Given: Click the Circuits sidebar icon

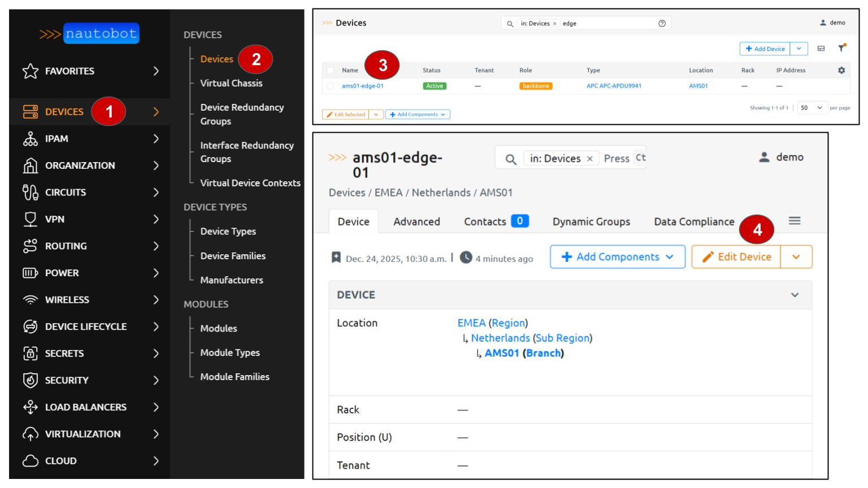Looking at the screenshot, I should coord(31,193).
